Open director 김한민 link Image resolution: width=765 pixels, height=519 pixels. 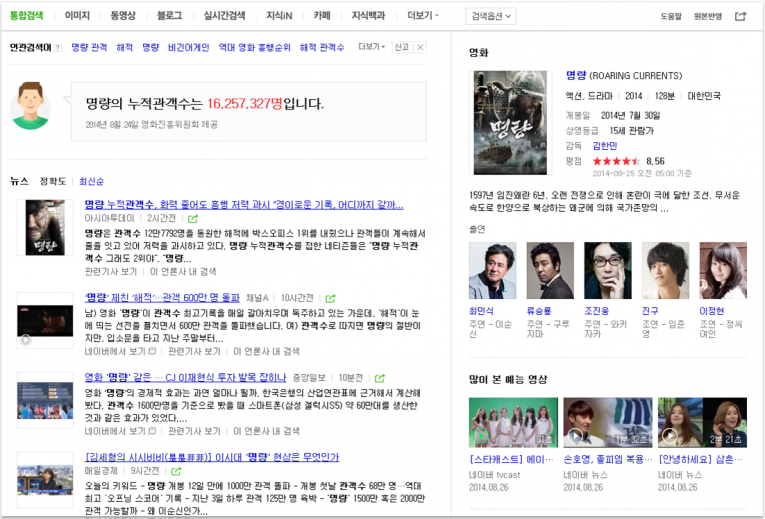point(605,145)
